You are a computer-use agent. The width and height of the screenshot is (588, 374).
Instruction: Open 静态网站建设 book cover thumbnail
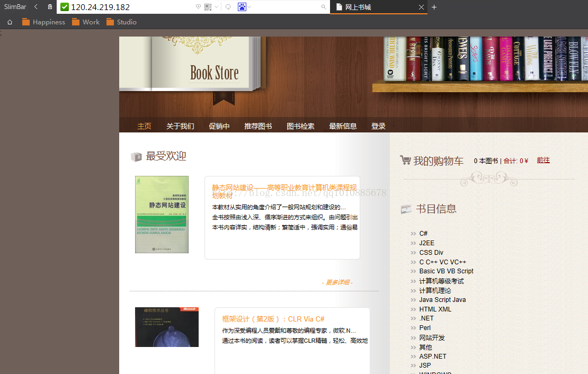click(x=162, y=215)
